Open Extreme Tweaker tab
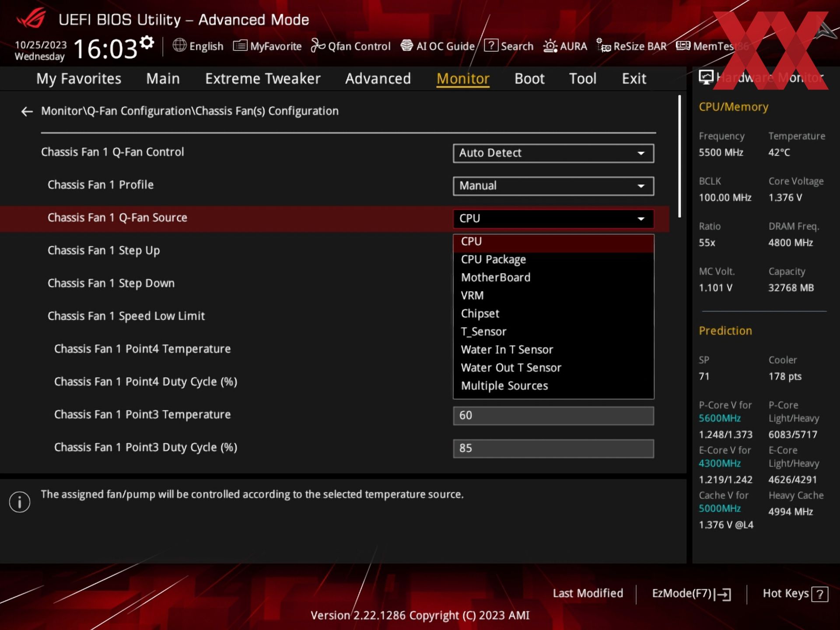840x630 pixels. point(262,79)
